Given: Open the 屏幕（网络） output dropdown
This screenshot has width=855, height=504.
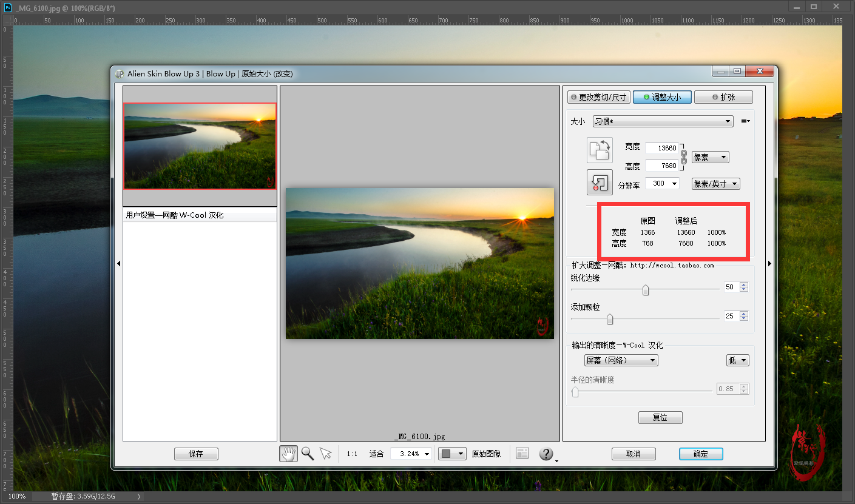Looking at the screenshot, I should 621,360.
